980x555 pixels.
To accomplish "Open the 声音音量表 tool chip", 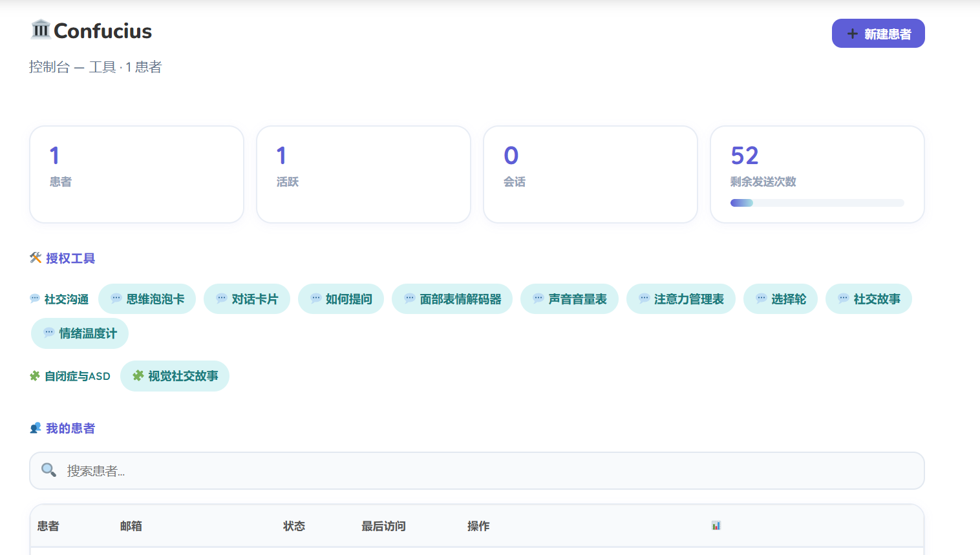I will click(570, 299).
